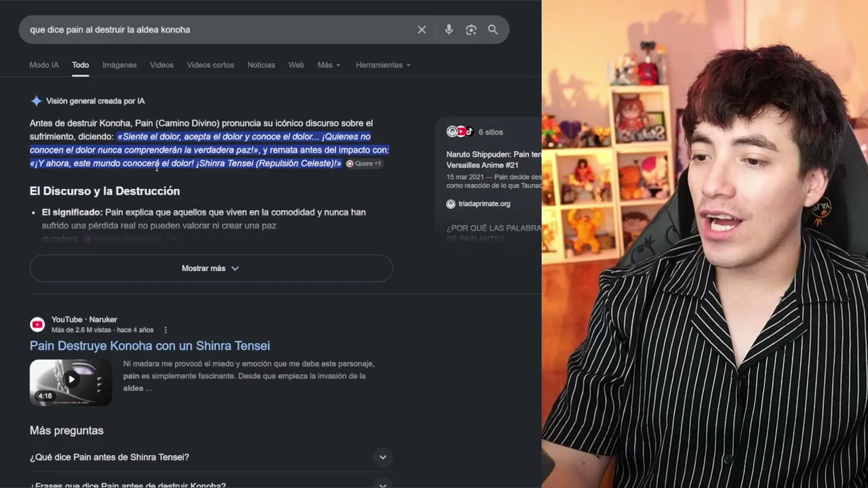Switch to the "Modo IA" tab
This screenshot has width=868, height=488.
(44, 65)
